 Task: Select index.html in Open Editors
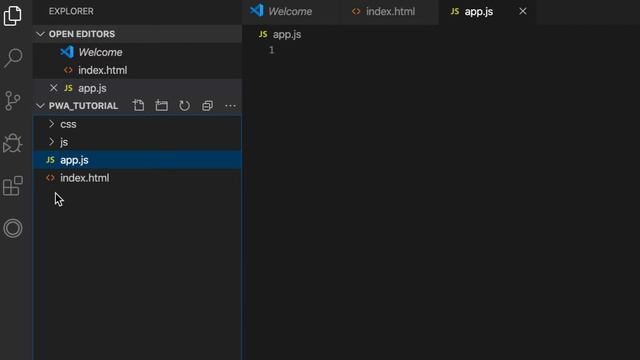pos(137,70)
